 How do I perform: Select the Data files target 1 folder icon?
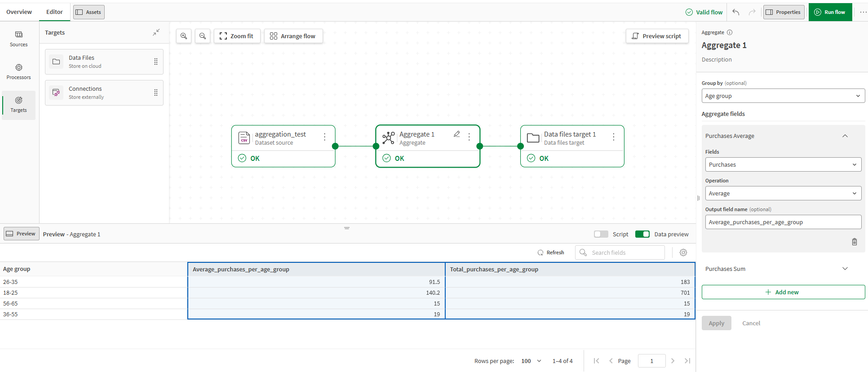tap(533, 137)
